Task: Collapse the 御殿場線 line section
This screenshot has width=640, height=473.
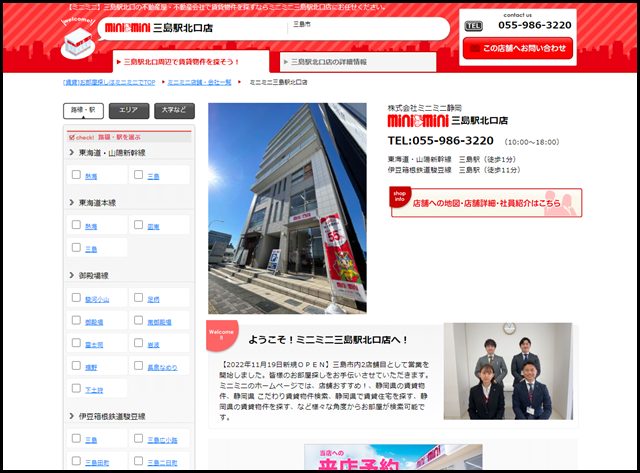Action: (x=89, y=275)
